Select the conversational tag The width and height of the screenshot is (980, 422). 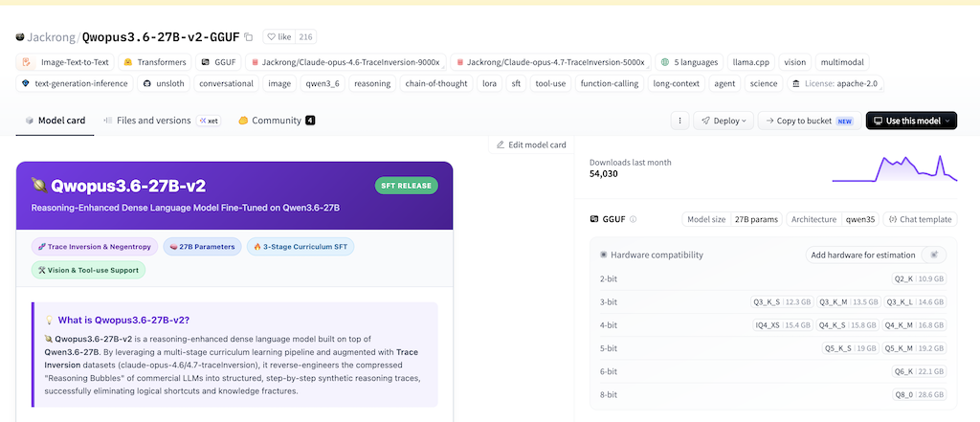pyautogui.click(x=227, y=83)
